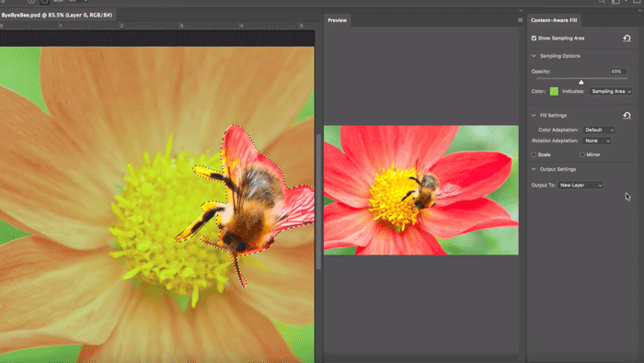Click the 'Output To:' label
Viewport: 644px width, 363px height.
point(543,186)
